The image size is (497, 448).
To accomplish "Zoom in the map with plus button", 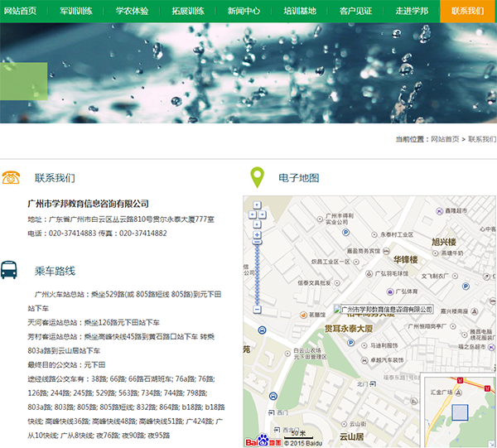I will click(x=257, y=235).
